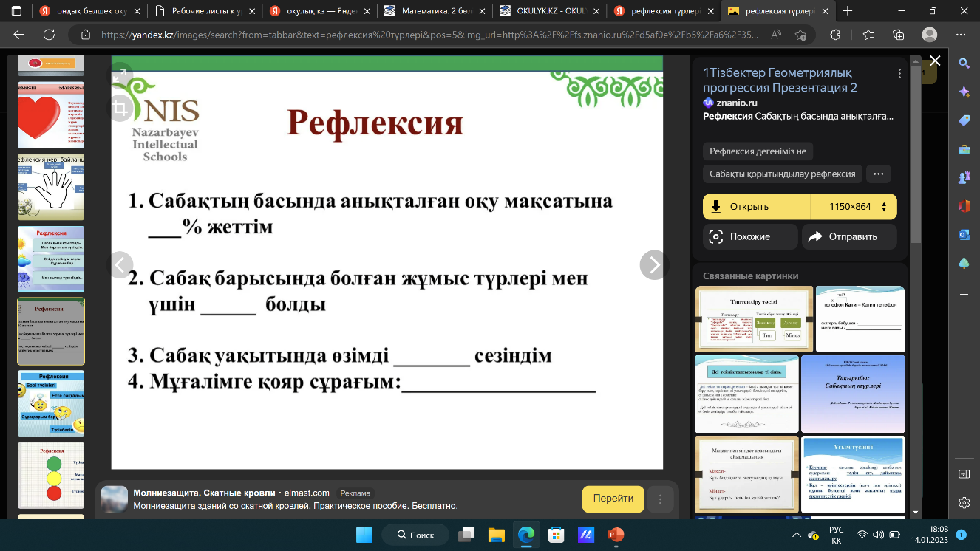The height and width of the screenshot is (551, 980).
Task: Open Microsoft Store from the taskbar
Action: coord(555,535)
